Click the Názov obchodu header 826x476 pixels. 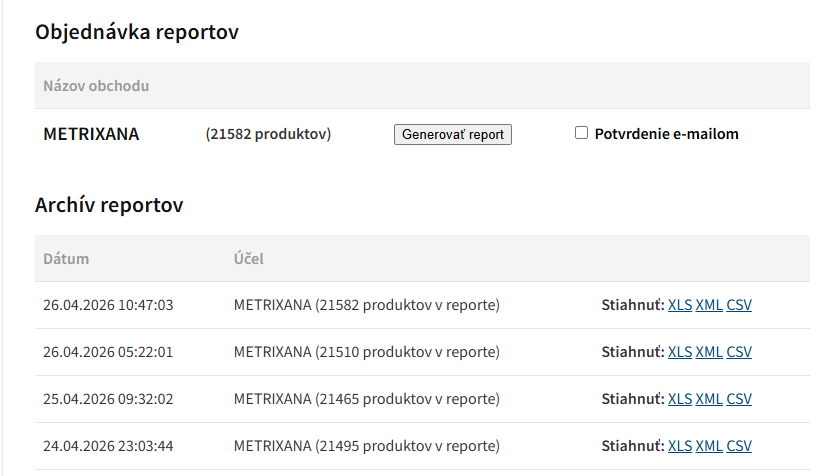click(96, 86)
